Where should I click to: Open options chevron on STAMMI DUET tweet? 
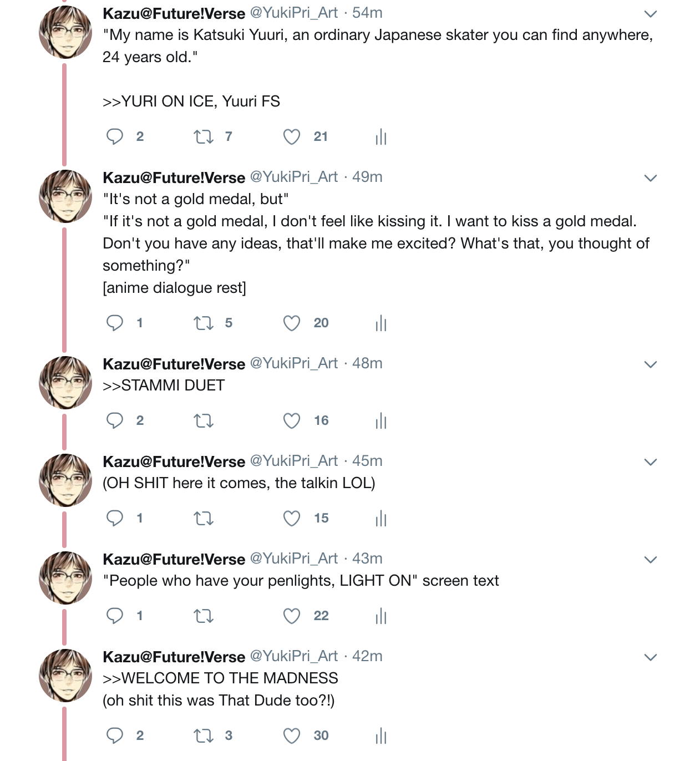pyautogui.click(x=651, y=364)
